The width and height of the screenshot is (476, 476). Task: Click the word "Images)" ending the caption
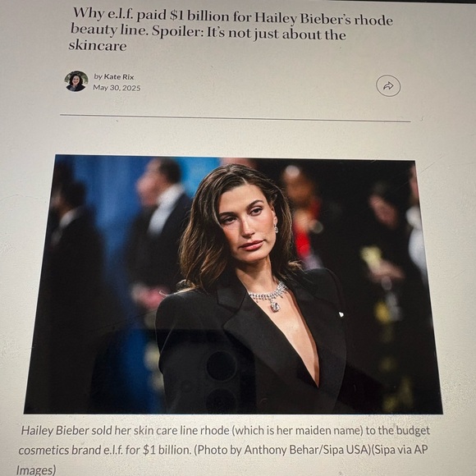click(36, 469)
